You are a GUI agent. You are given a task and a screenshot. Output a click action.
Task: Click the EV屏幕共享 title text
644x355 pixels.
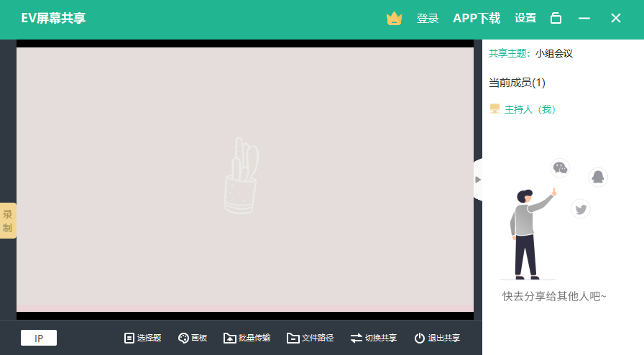(x=53, y=18)
